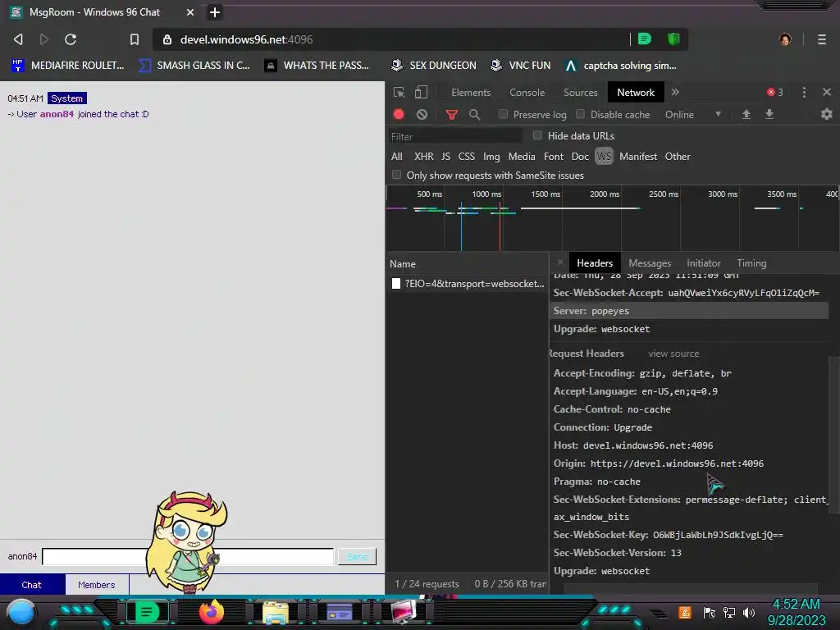The height and width of the screenshot is (630, 840).
Task: Close the request details pane
Action: (x=559, y=262)
